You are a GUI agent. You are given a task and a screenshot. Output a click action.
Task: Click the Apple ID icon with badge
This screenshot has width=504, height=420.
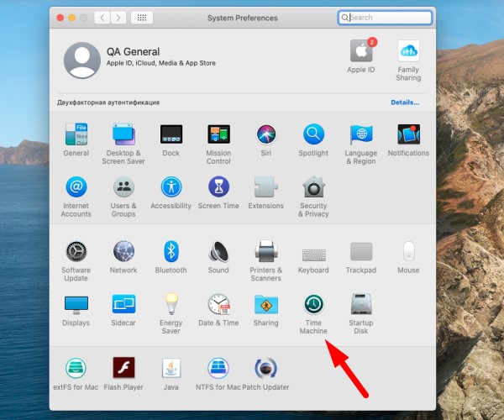click(x=361, y=51)
